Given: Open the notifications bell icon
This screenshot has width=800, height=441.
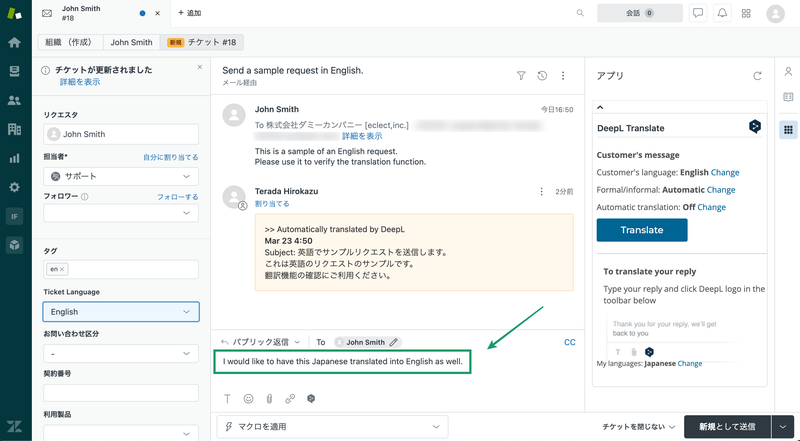Looking at the screenshot, I should point(722,13).
